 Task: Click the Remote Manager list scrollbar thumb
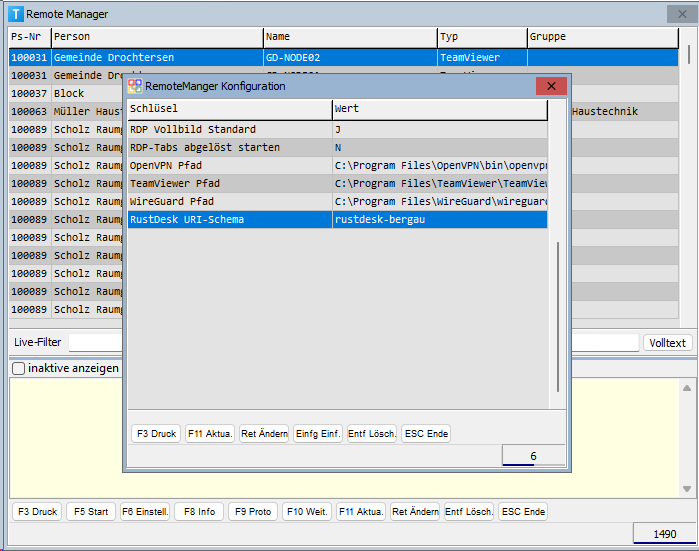(x=689, y=54)
